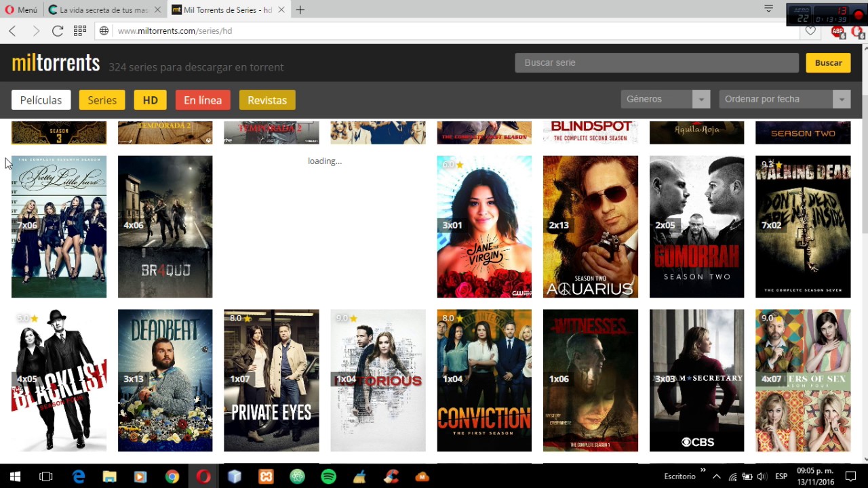The width and height of the screenshot is (868, 488).
Task: Open the Windows Start menu
Action: pos(15,476)
